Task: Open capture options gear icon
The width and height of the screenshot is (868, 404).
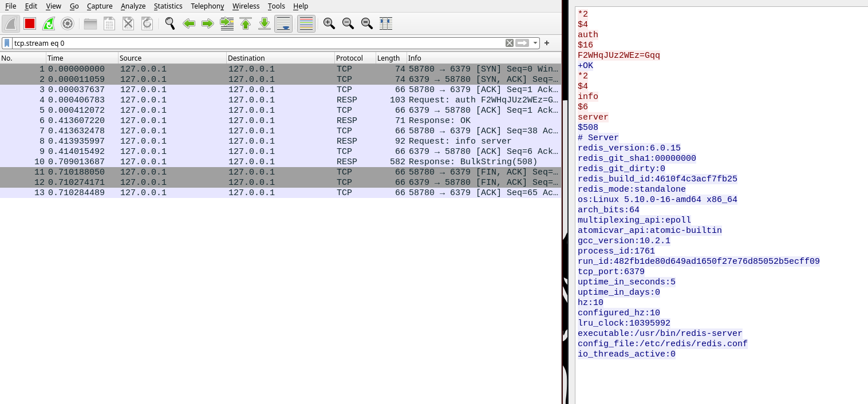Action: click(x=68, y=23)
